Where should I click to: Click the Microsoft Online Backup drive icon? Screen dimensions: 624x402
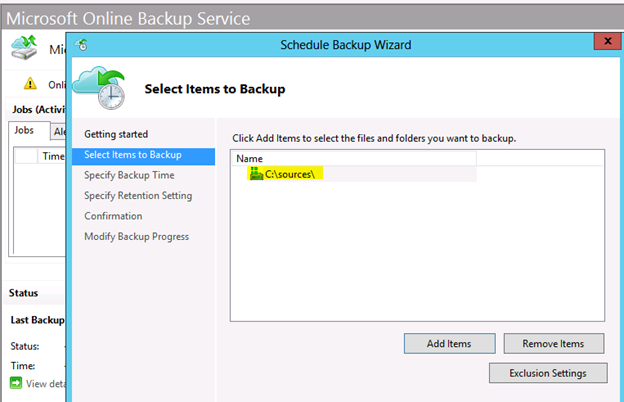pos(24,48)
